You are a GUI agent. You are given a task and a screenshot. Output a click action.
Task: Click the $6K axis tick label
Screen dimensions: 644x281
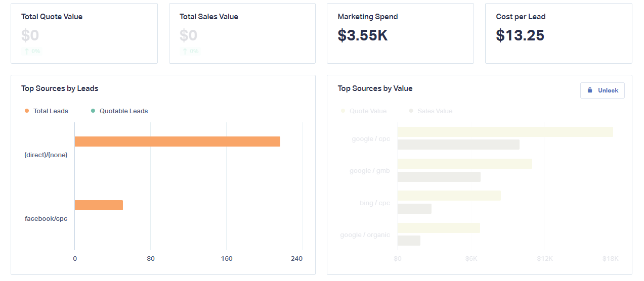[x=471, y=259]
